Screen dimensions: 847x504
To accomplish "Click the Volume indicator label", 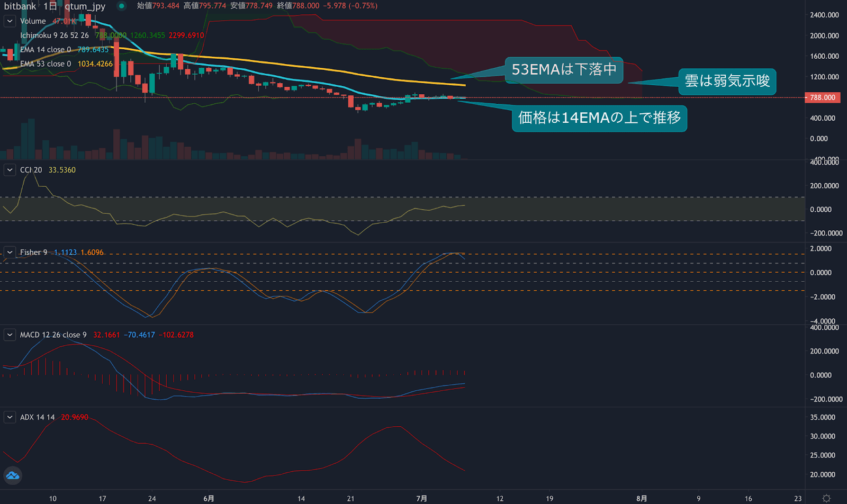I will coord(33,21).
